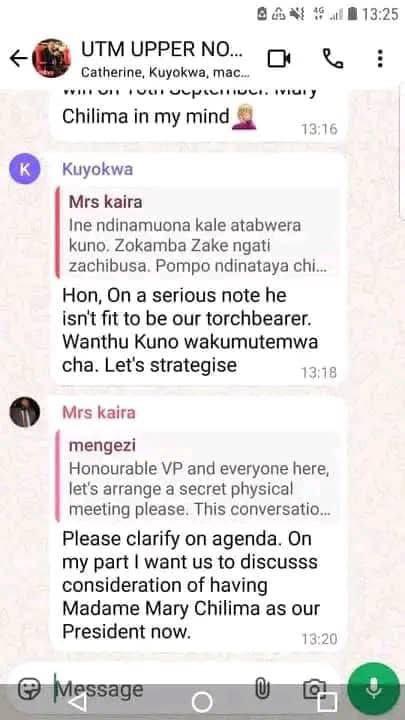Screen dimensions: 405x720
Task: Select the 'Let's strategise' message bubble
Action: tap(198, 269)
